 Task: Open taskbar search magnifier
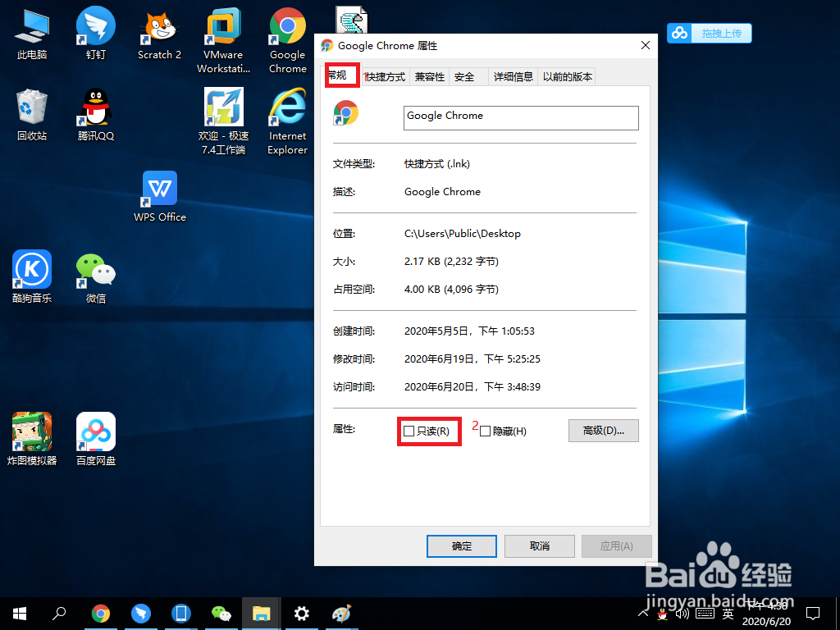(59, 614)
